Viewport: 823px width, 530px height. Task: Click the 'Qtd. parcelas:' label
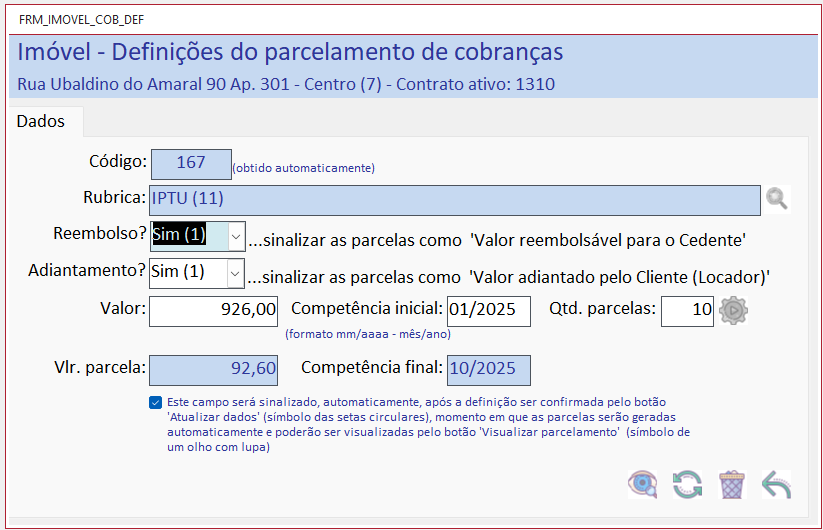coord(603,309)
